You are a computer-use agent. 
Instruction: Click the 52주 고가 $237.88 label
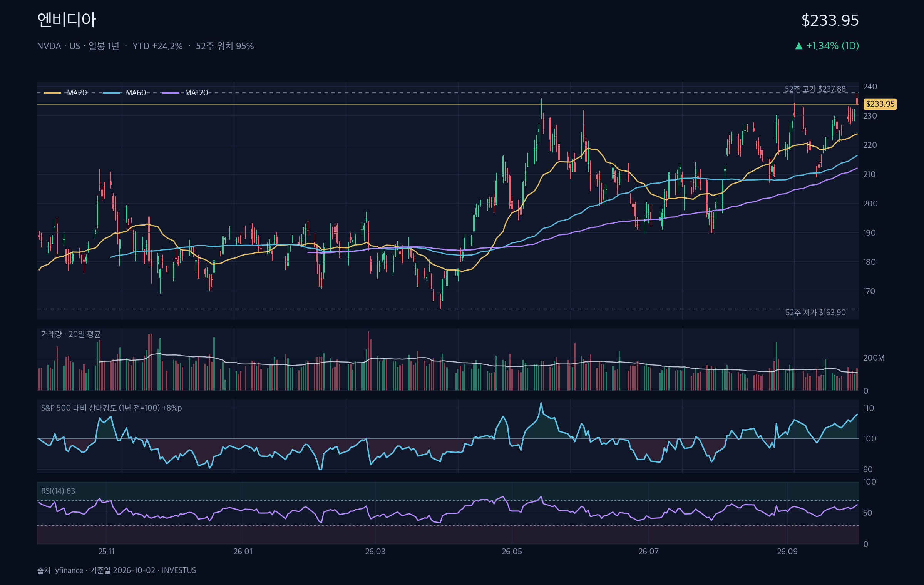click(x=815, y=89)
